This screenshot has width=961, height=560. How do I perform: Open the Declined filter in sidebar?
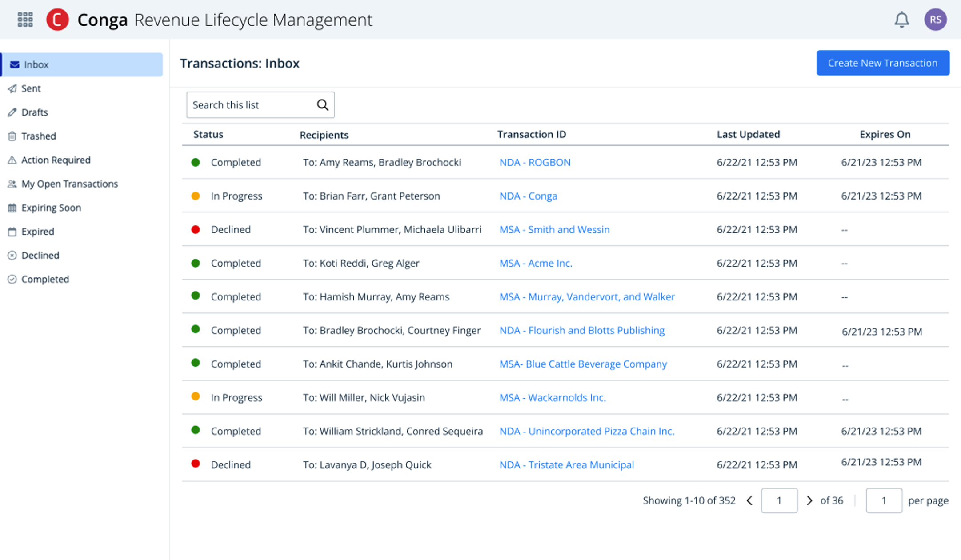pyautogui.click(x=40, y=255)
